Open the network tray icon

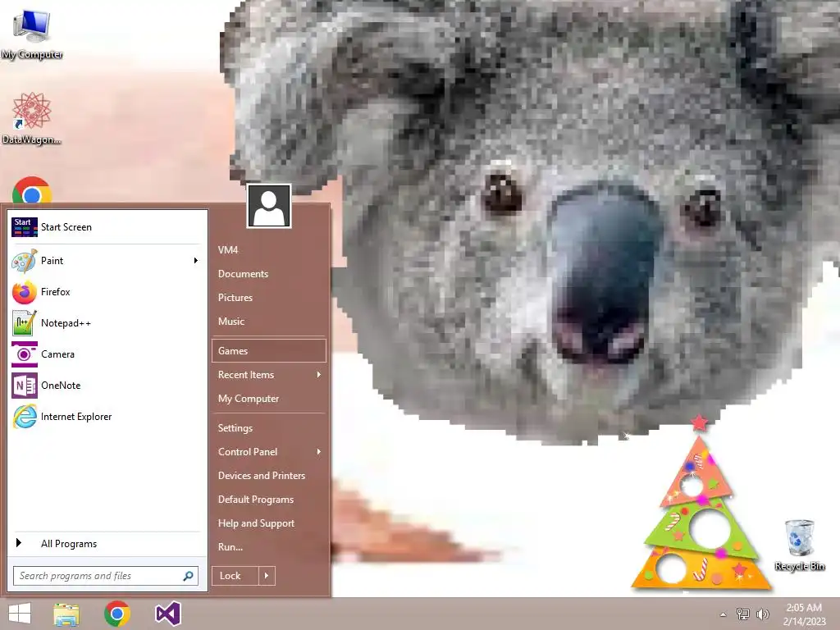click(743, 614)
